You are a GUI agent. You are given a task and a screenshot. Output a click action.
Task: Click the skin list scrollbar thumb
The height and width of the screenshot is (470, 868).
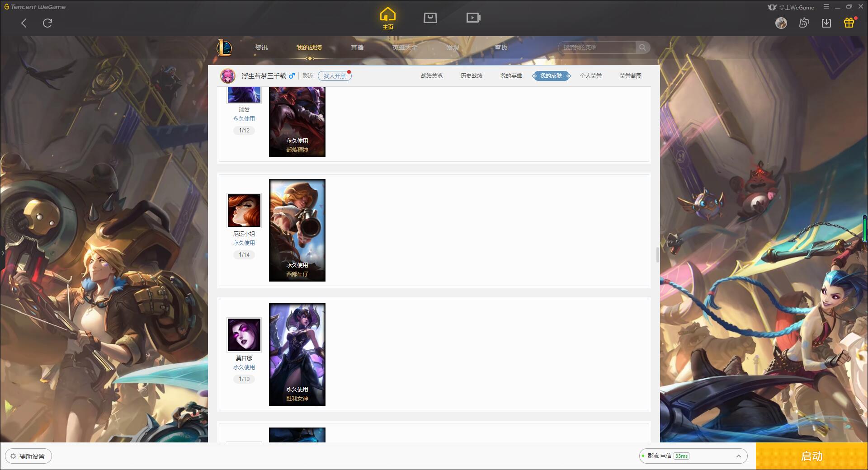pyautogui.click(x=657, y=255)
